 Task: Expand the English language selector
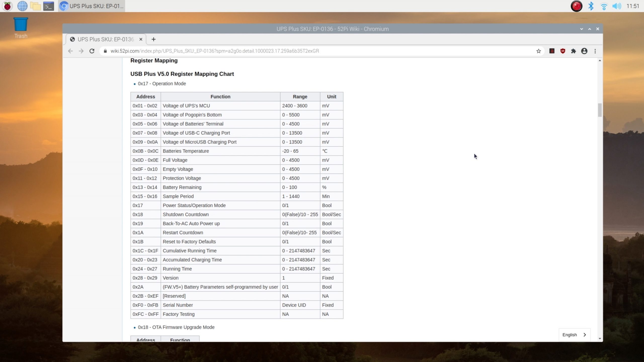[x=574, y=335]
